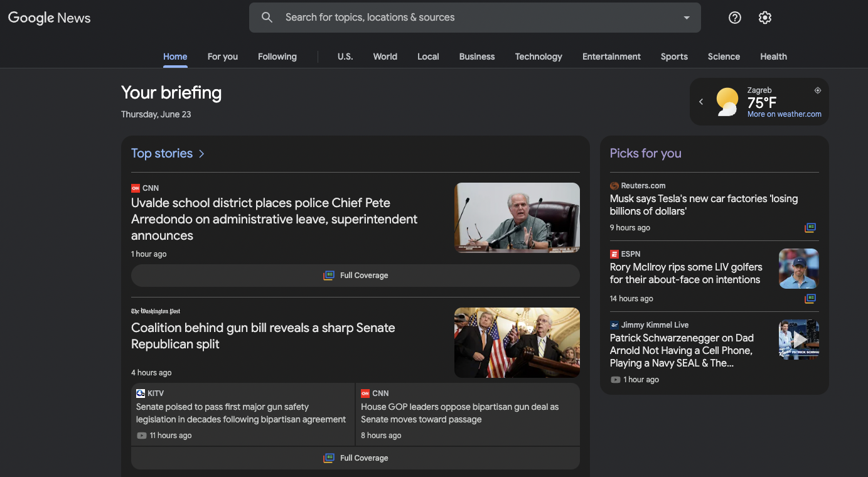Open the Settings gear icon

pyautogui.click(x=764, y=18)
